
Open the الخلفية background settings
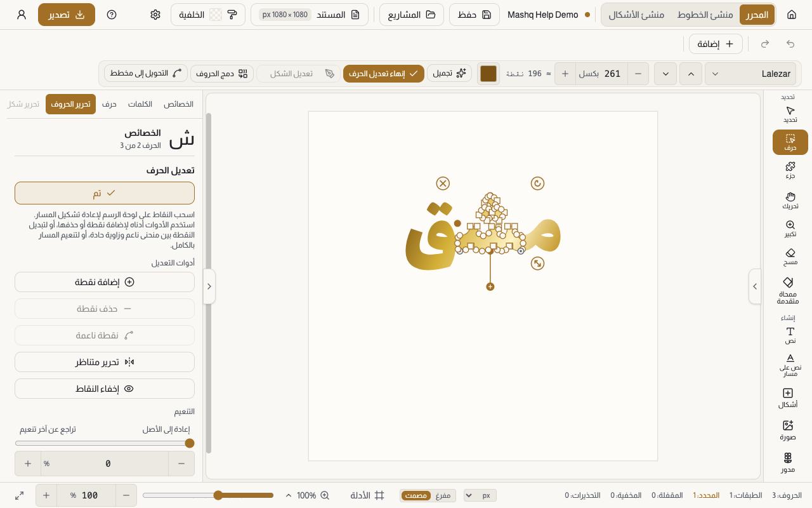click(208, 15)
